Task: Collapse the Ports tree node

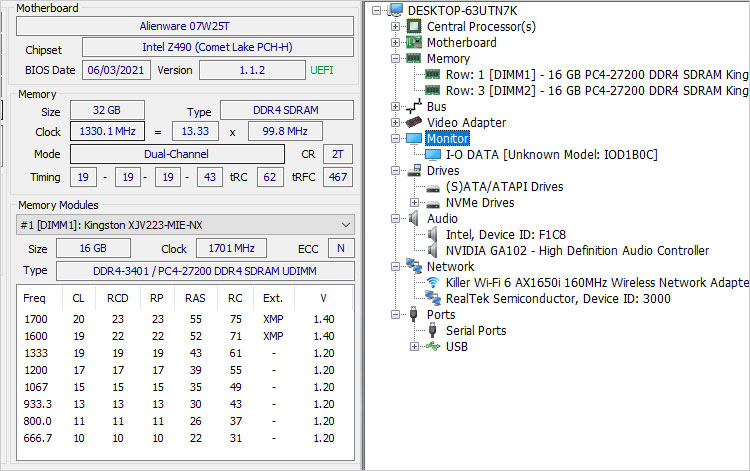Action: pos(395,314)
